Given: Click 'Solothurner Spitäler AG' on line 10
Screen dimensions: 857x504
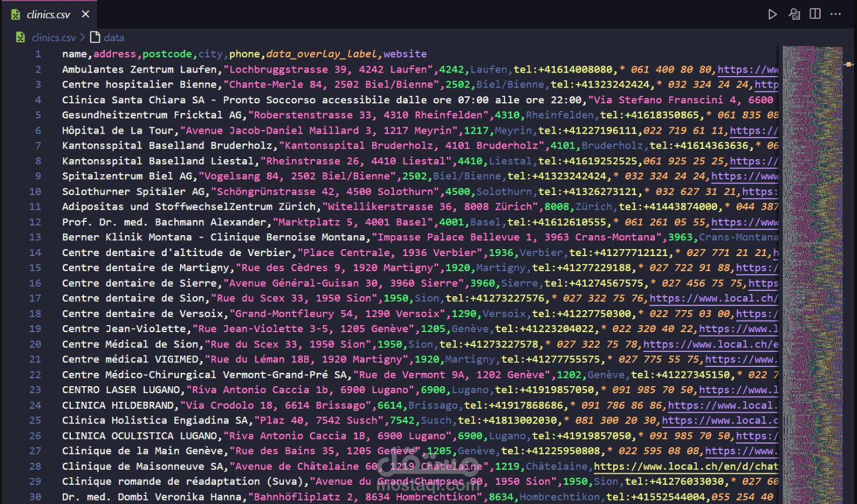Looking at the screenshot, I should click(133, 192).
